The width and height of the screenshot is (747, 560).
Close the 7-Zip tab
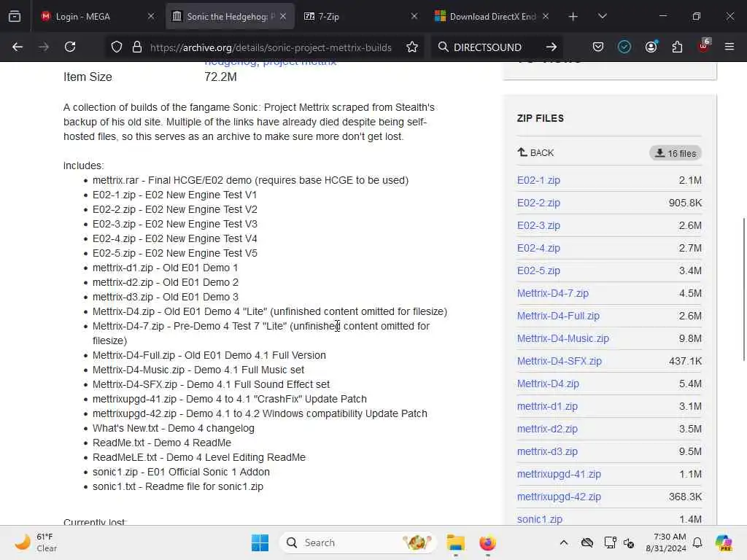point(414,16)
